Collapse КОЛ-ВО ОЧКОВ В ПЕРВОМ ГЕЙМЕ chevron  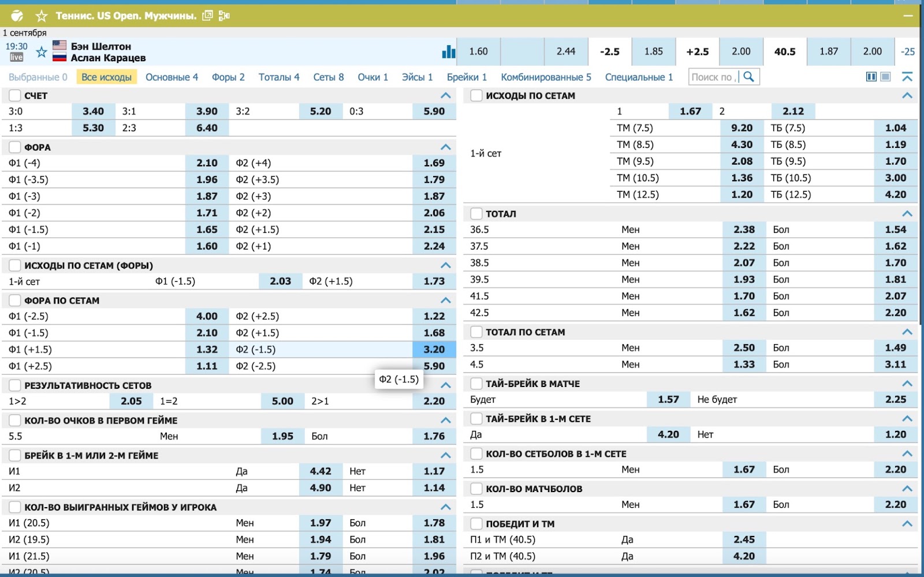pyautogui.click(x=446, y=420)
